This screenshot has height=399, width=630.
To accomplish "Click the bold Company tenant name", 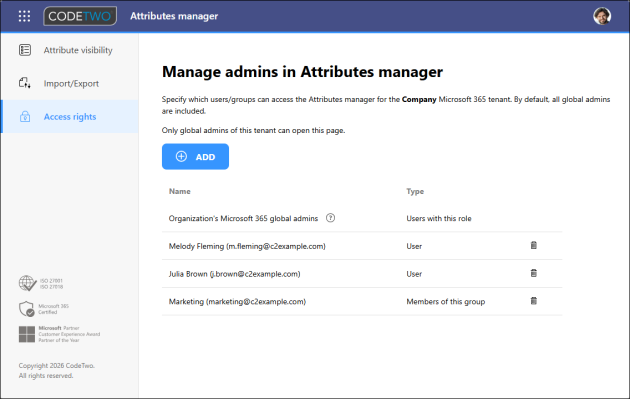I will (x=419, y=99).
